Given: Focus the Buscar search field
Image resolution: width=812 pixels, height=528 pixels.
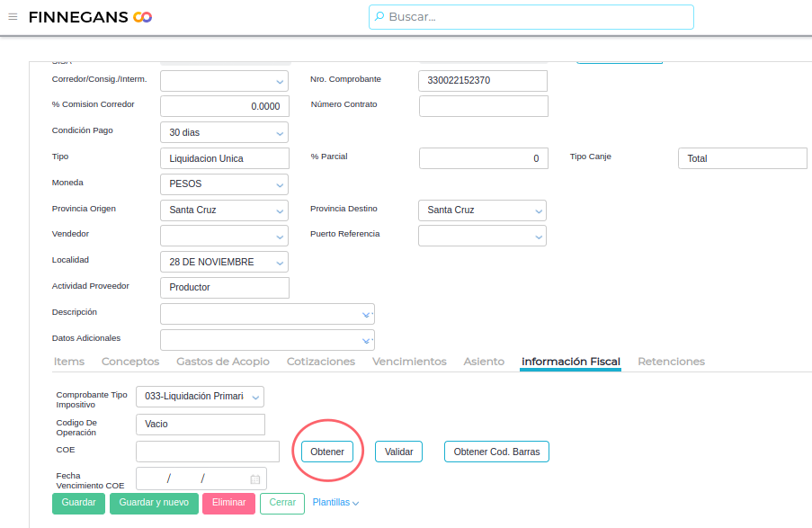Looking at the screenshot, I should point(531,17).
